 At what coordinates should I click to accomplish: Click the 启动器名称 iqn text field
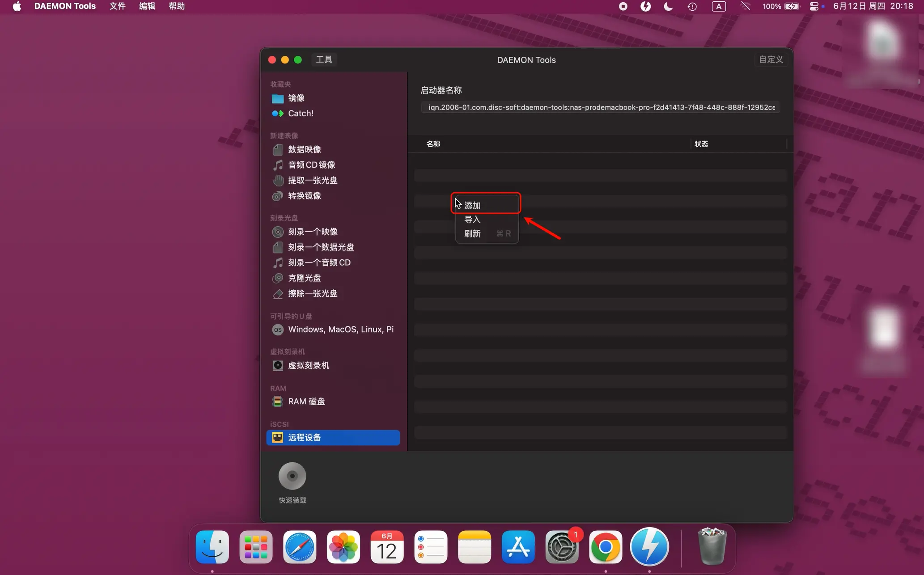point(601,107)
